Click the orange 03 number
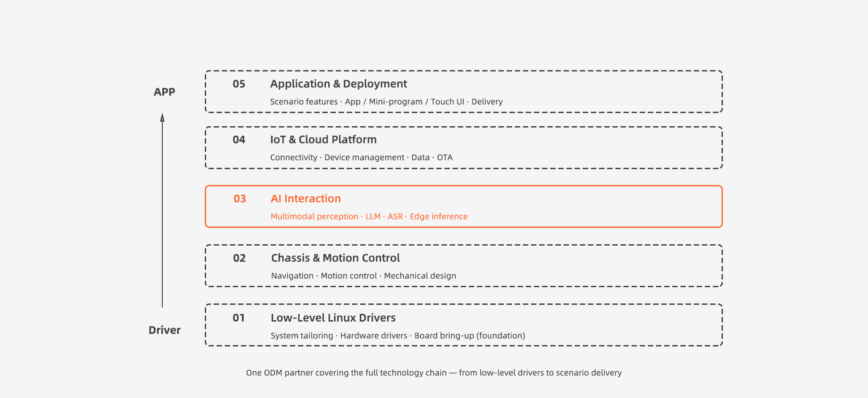868x398 pixels. tap(240, 199)
